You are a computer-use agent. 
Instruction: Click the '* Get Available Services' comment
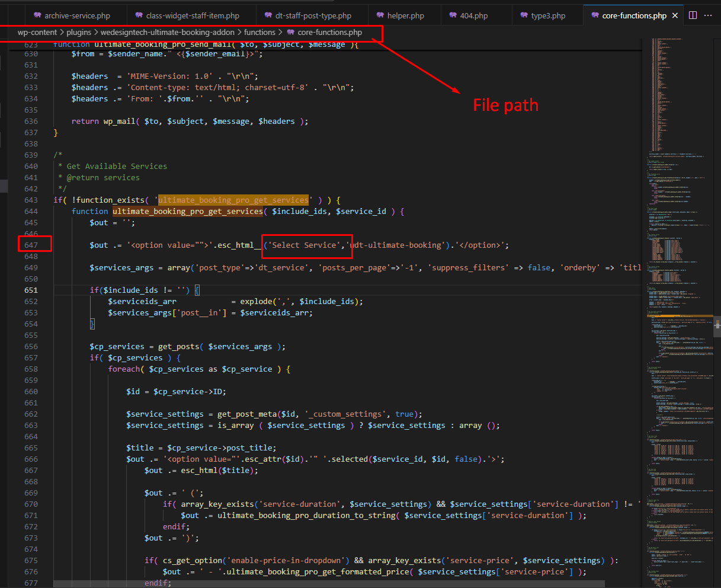coord(113,166)
